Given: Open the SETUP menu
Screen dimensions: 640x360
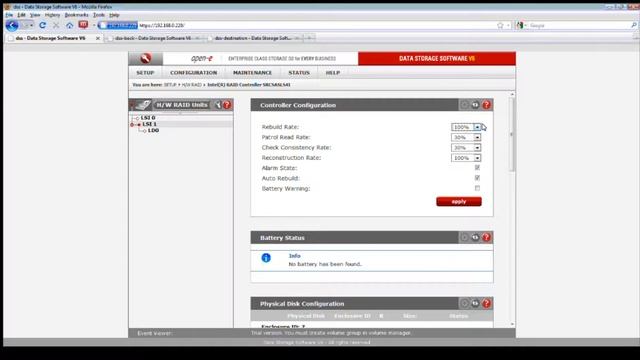Looking at the screenshot, I should coord(145,73).
